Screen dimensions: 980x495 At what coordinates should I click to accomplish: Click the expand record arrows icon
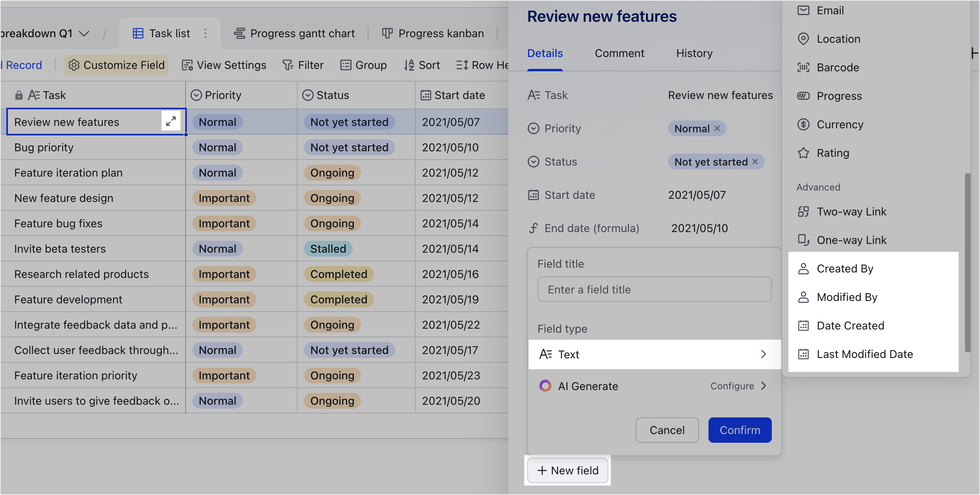click(171, 121)
